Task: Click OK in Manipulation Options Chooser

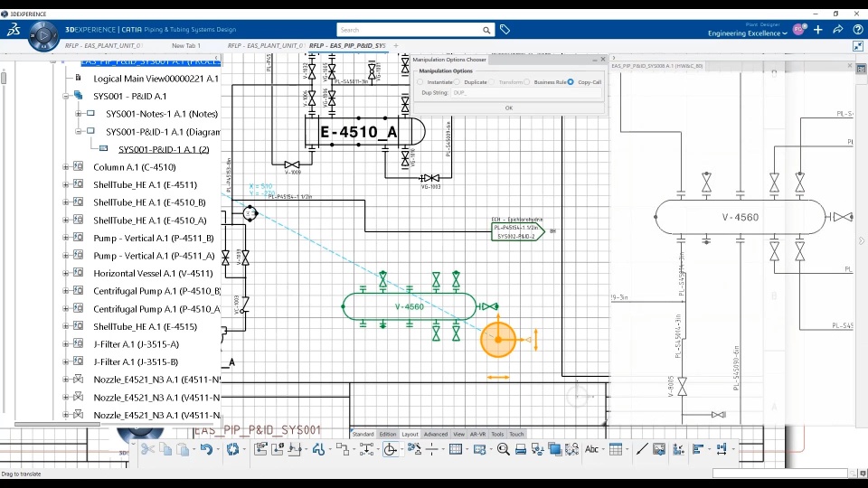Action: 509,108
